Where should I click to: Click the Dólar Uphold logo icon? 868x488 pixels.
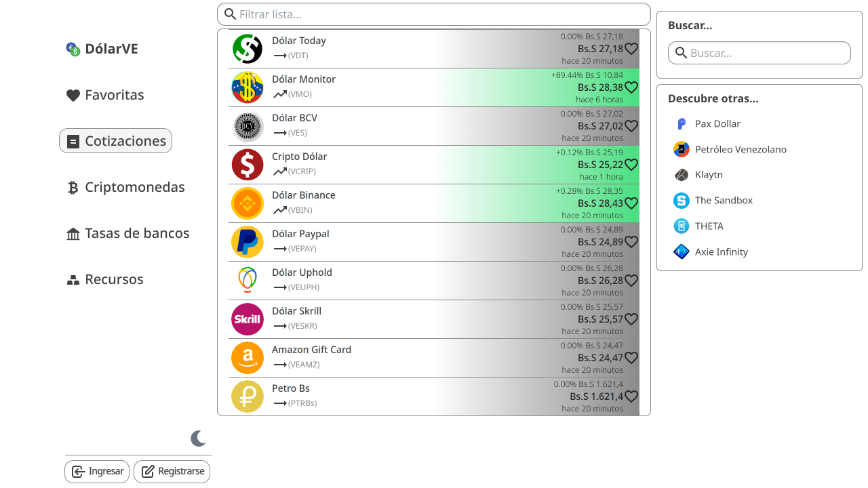[248, 281]
